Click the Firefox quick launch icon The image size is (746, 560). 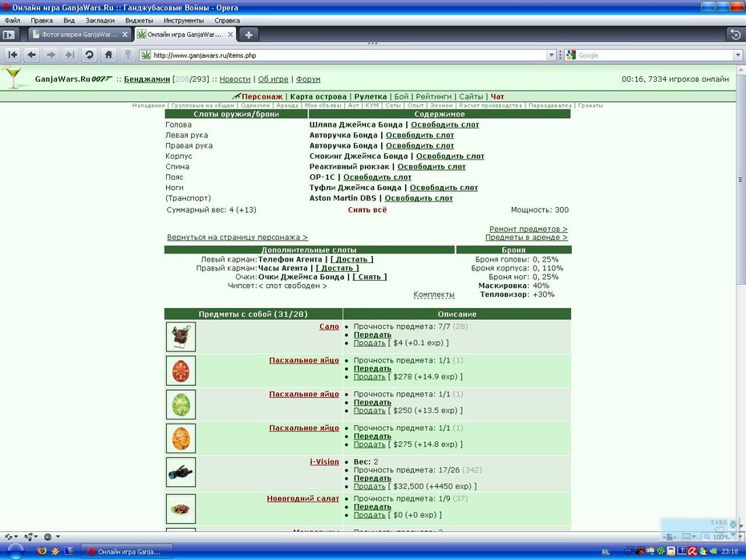coord(42,551)
